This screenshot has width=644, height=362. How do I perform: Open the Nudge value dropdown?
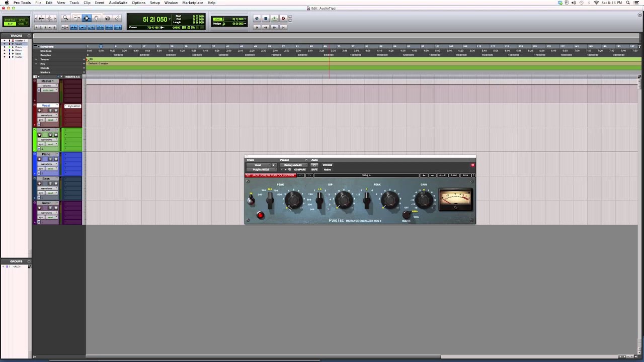click(x=245, y=24)
